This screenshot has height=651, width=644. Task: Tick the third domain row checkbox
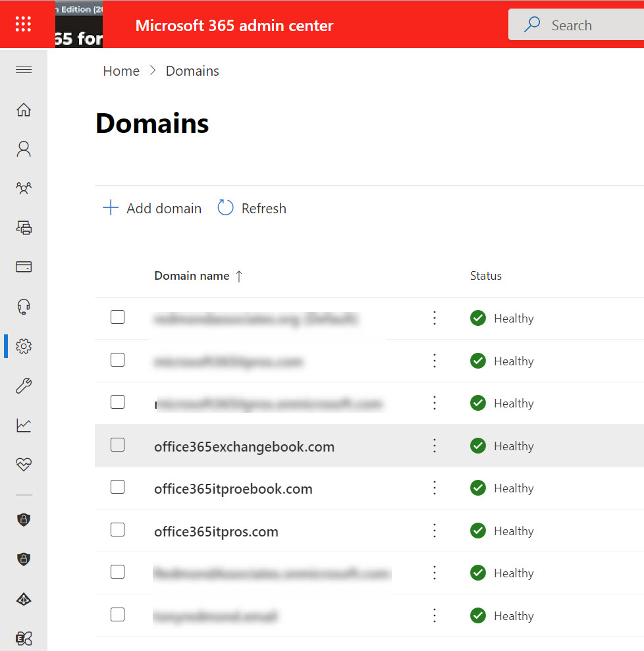tap(117, 402)
